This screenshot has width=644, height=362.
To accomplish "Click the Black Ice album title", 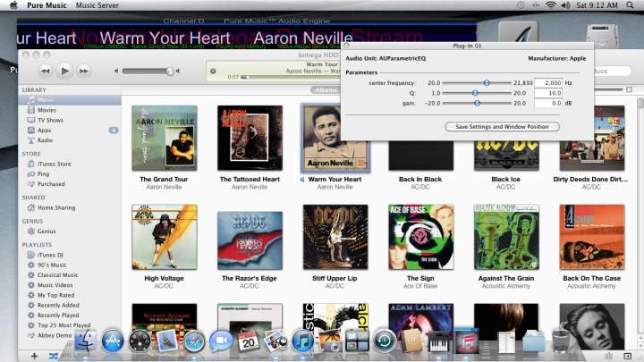I will click(505, 180).
